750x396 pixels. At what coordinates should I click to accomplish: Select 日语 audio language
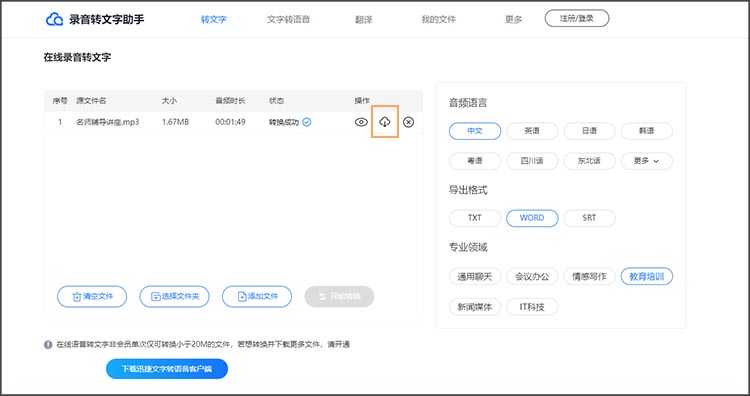(590, 131)
